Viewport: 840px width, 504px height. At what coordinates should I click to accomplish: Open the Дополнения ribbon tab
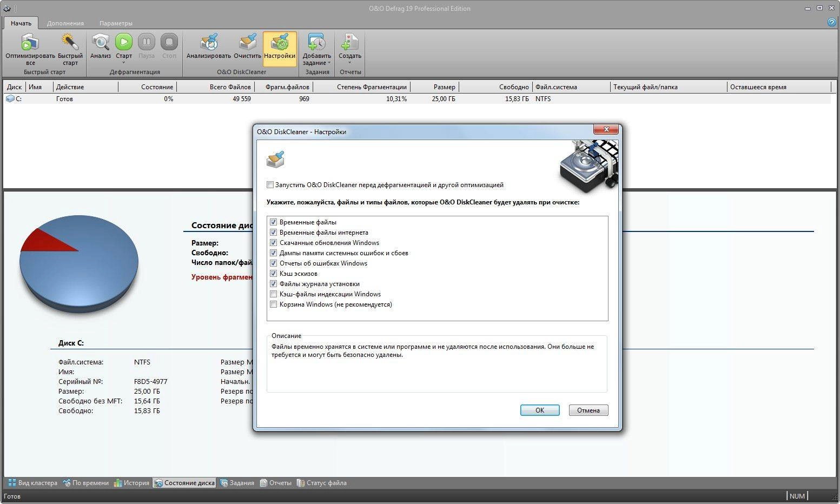(x=65, y=23)
